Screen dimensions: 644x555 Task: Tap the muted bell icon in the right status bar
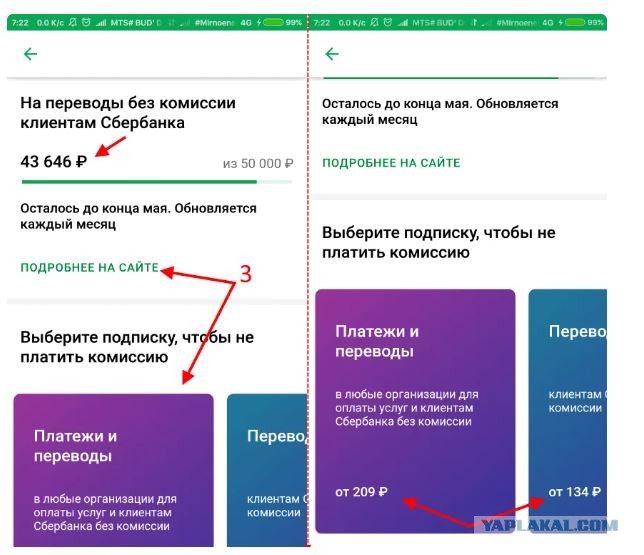pos(374,22)
